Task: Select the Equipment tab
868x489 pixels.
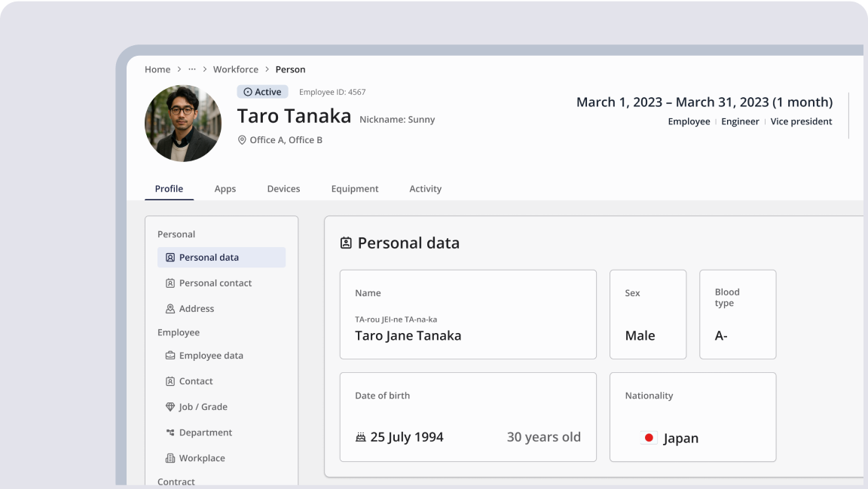Action: 355,189
